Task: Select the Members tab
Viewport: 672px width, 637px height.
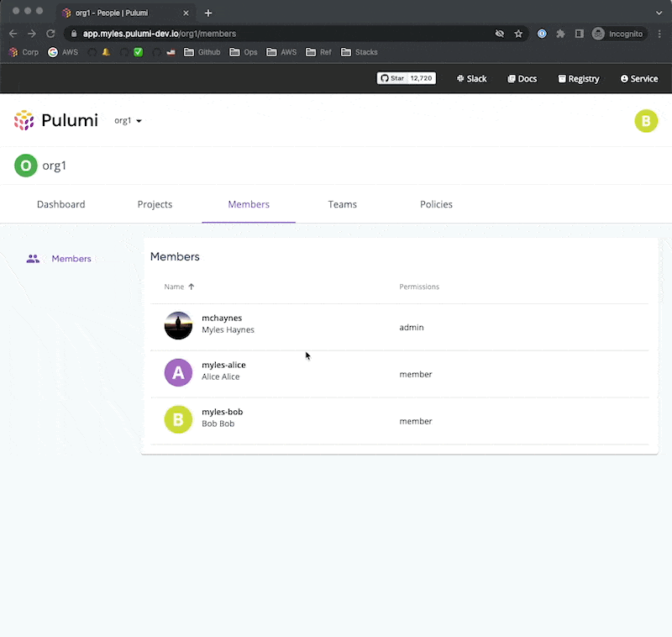Action: [x=249, y=204]
